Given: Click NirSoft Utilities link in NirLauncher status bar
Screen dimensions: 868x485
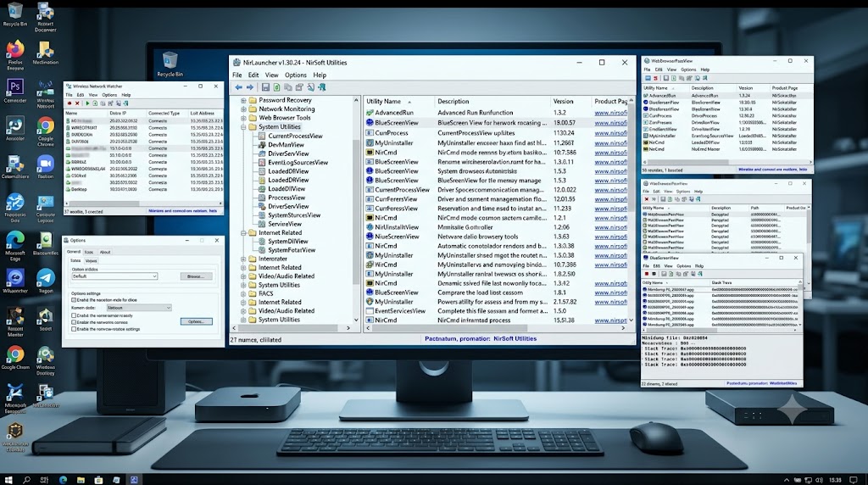Looking at the screenshot, I should pos(515,338).
